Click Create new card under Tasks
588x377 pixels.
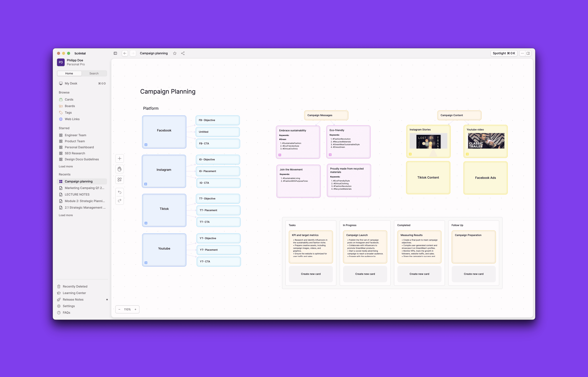click(311, 274)
